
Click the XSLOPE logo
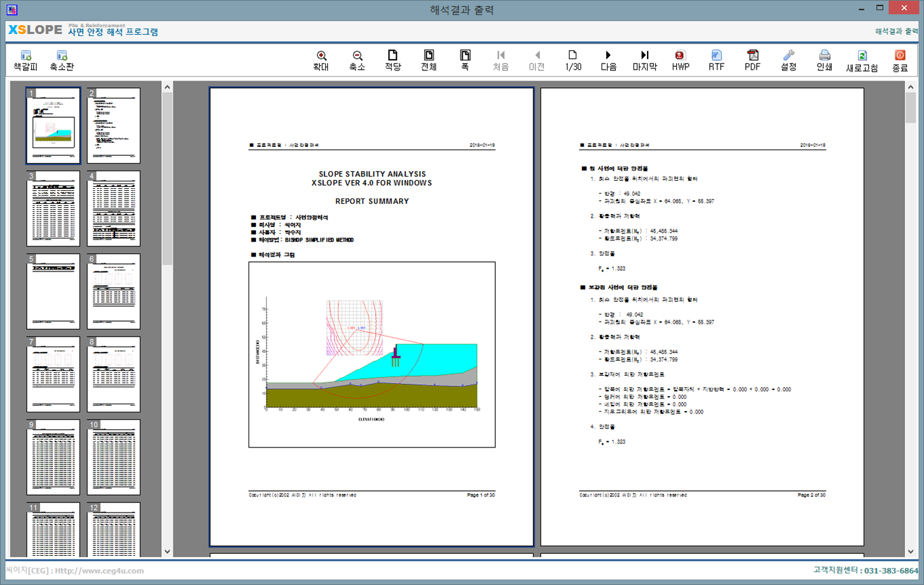coord(35,30)
